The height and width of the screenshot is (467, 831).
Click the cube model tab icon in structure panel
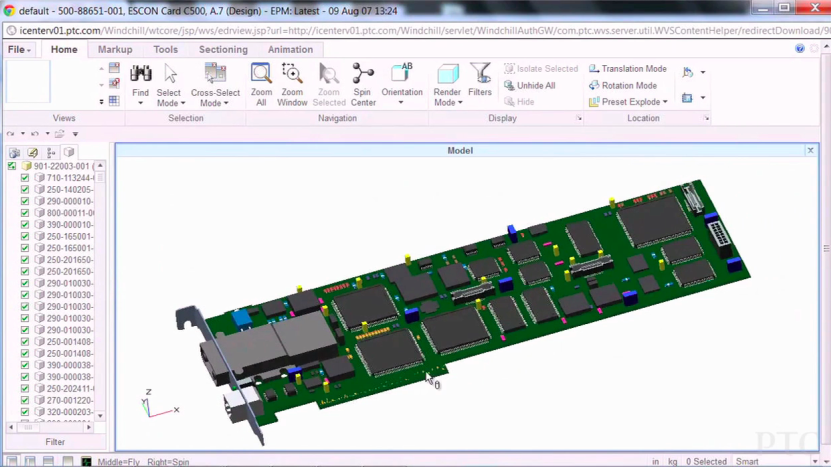pos(69,153)
